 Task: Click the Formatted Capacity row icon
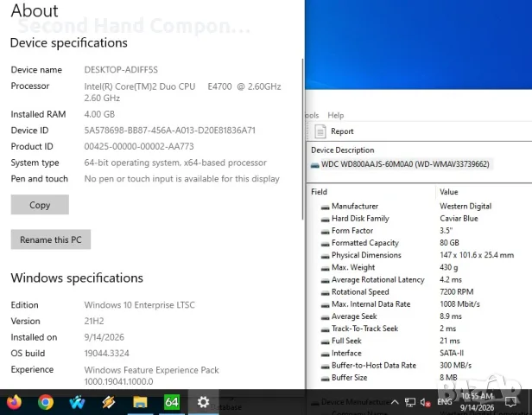pyautogui.click(x=325, y=244)
